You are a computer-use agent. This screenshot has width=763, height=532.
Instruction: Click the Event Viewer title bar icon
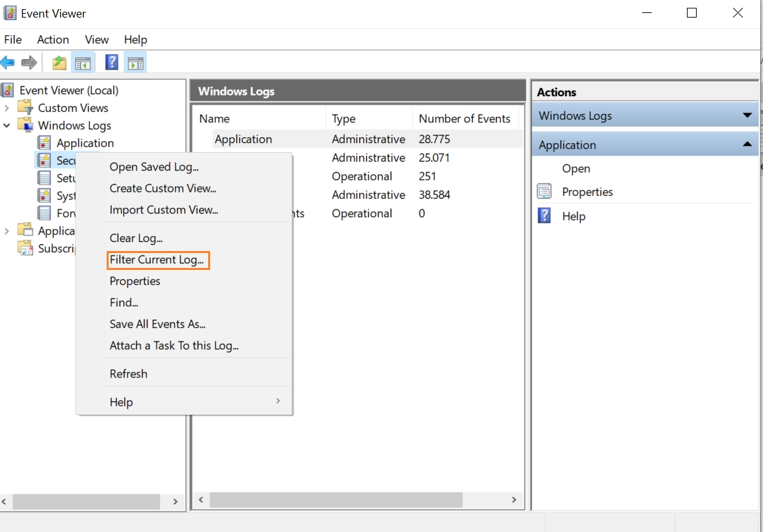tap(9, 13)
